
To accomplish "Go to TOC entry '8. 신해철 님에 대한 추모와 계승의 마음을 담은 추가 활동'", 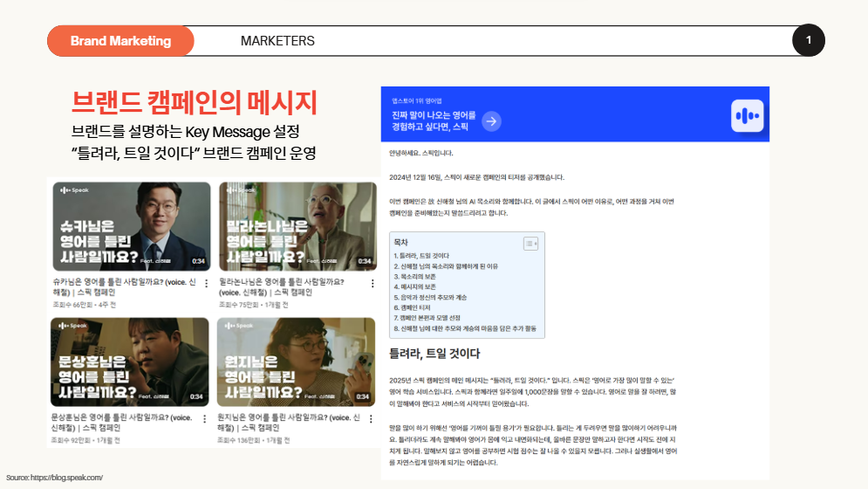I will [465, 329].
